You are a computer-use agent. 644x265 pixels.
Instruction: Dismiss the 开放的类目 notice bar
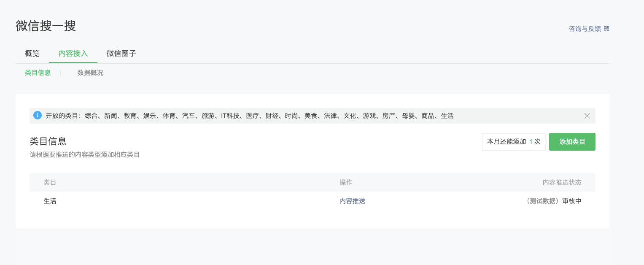pyautogui.click(x=587, y=116)
